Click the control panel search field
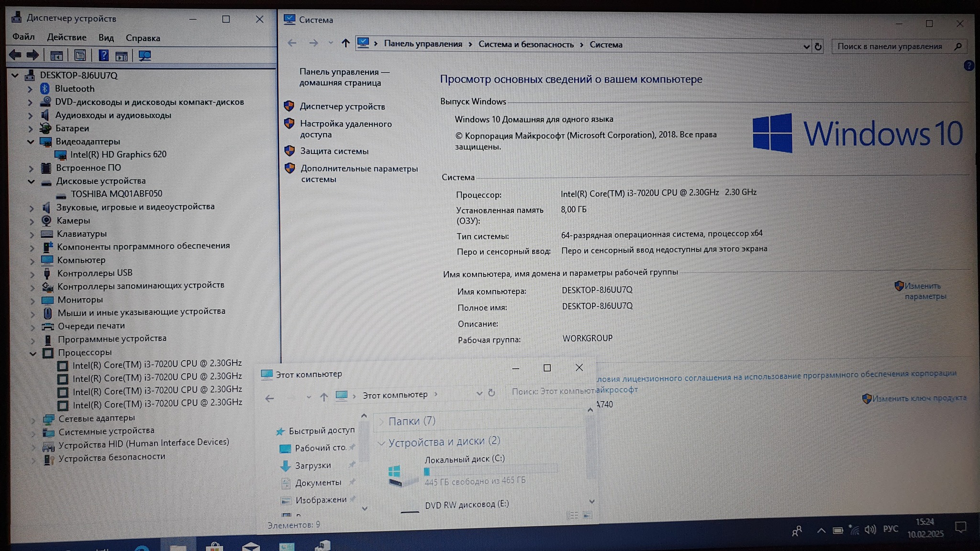980x551 pixels. pos(890,46)
